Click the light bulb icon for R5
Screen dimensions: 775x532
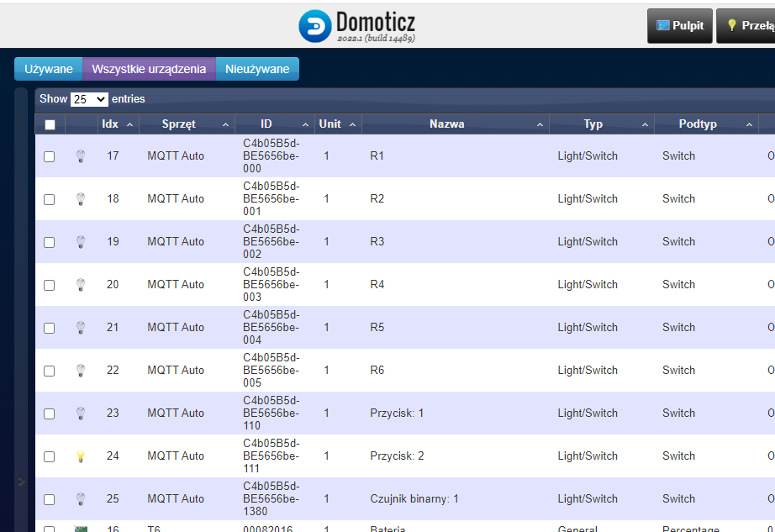click(x=81, y=328)
